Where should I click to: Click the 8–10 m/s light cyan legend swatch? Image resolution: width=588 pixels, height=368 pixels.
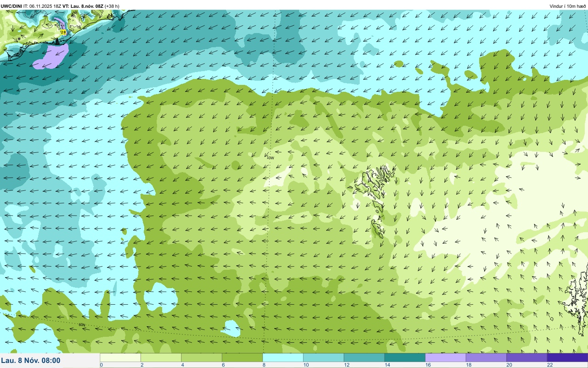283,357
